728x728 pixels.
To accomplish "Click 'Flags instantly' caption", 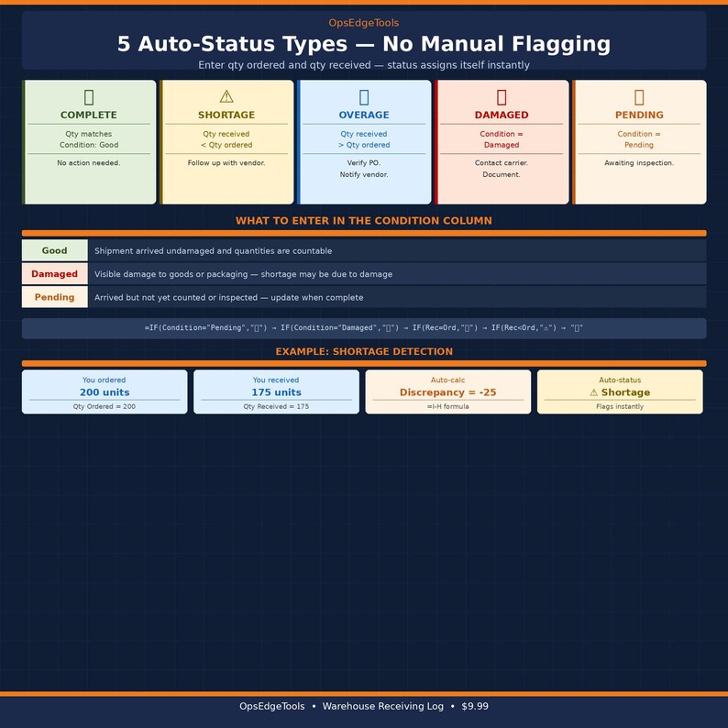I will point(620,406).
